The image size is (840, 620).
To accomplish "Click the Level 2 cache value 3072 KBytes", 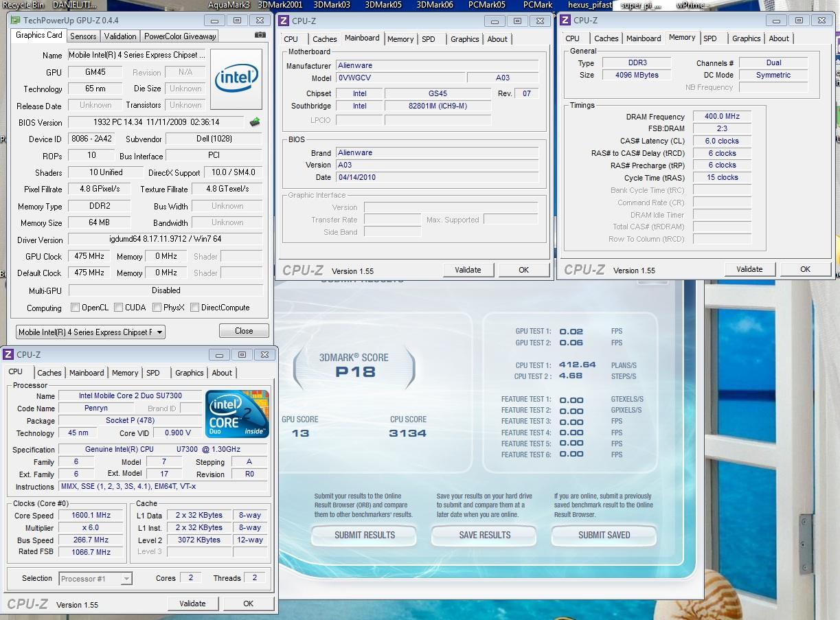I will point(198,540).
